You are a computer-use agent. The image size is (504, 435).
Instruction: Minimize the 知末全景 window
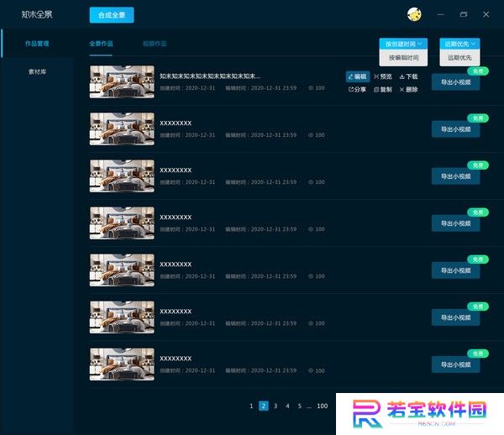coord(441,15)
